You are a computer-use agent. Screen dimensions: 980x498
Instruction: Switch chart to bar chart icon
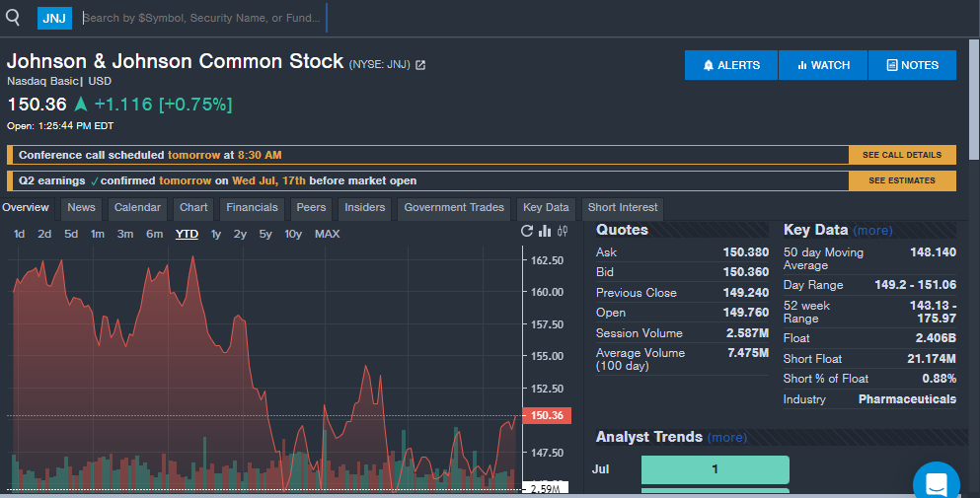tap(545, 231)
